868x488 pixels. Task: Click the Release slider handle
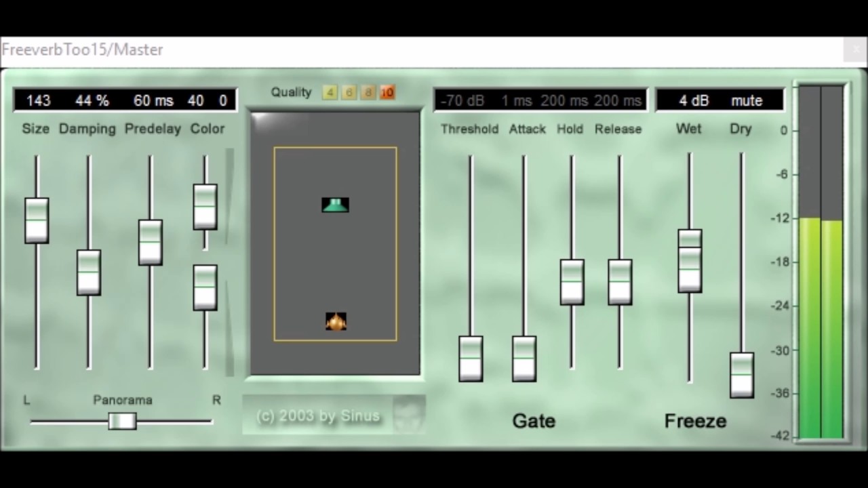(620, 282)
